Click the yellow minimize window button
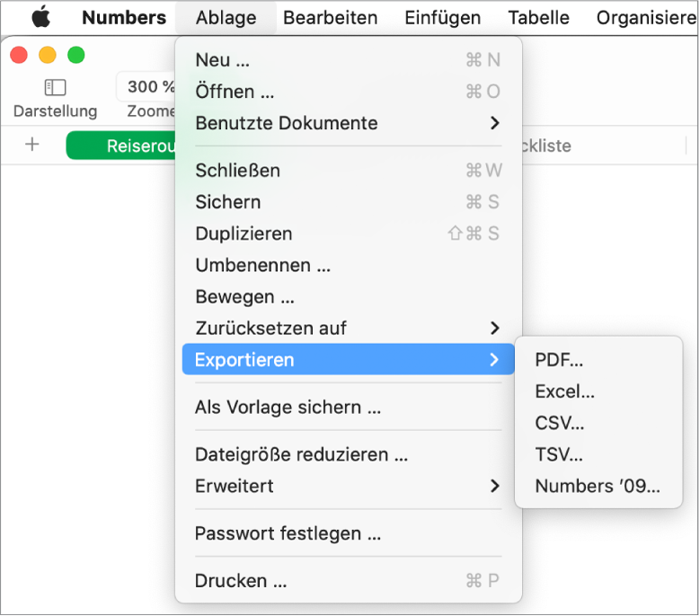The height and width of the screenshot is (616, 700). pyautogui.click(x=48, y=56)
